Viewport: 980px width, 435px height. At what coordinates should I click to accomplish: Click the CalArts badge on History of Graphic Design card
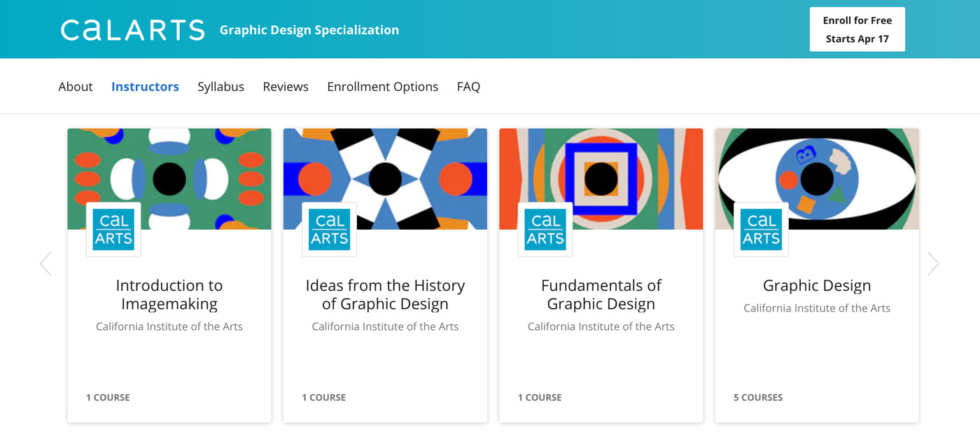click(329, 230)
